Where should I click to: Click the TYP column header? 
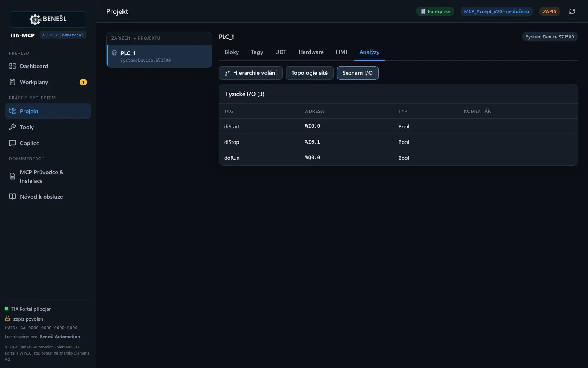pyautogui.click(x=403, y=111)
